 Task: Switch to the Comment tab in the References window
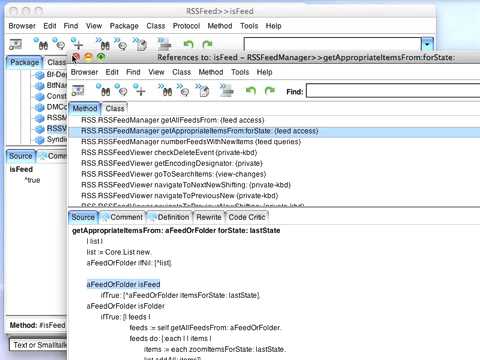point(123,217)
